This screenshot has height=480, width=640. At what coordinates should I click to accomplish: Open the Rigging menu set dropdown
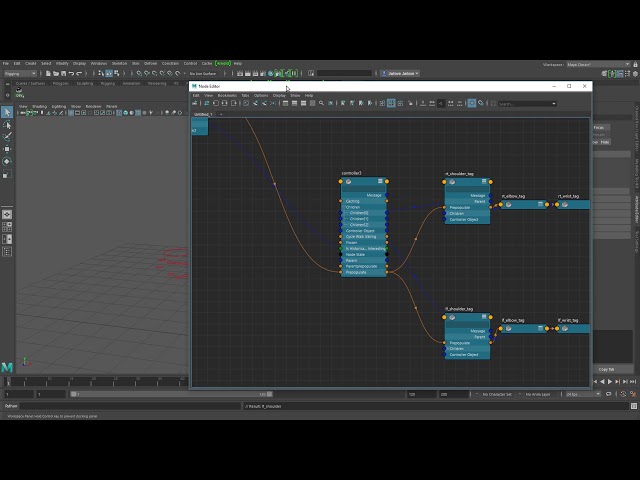point(20,73)
